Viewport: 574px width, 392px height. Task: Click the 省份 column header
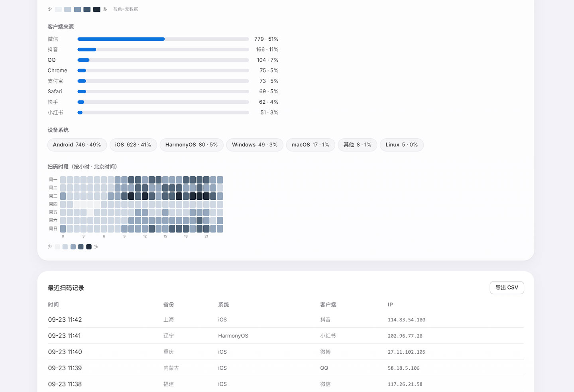(x=169, y=305)
